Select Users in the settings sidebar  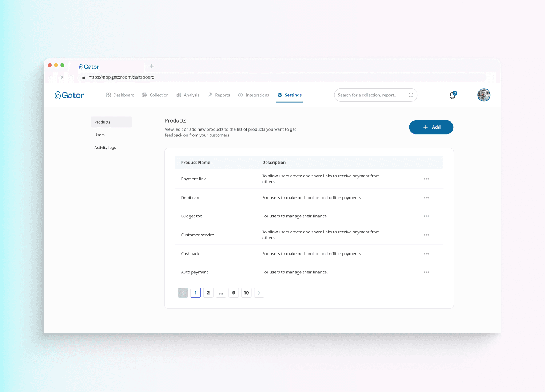tap(99, 135)
